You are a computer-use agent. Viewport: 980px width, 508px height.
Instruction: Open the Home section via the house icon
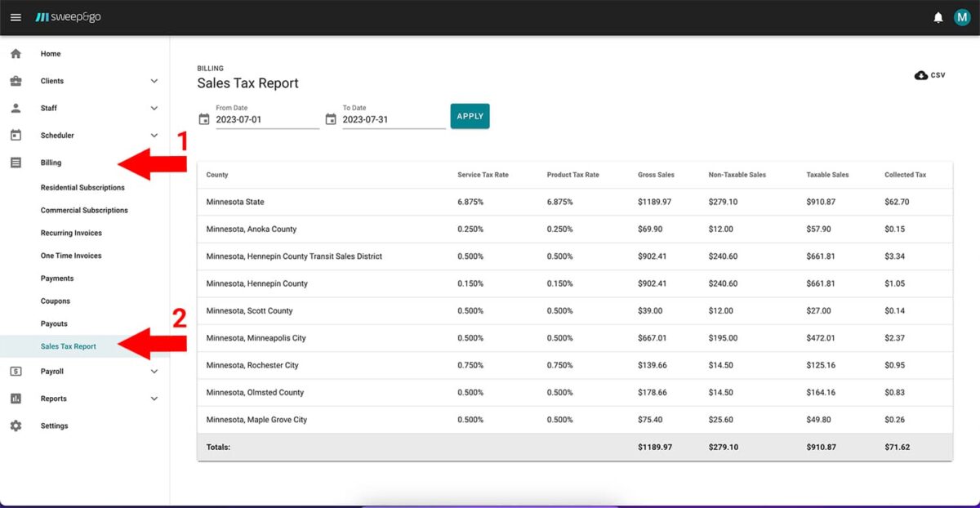pos(16,53)
